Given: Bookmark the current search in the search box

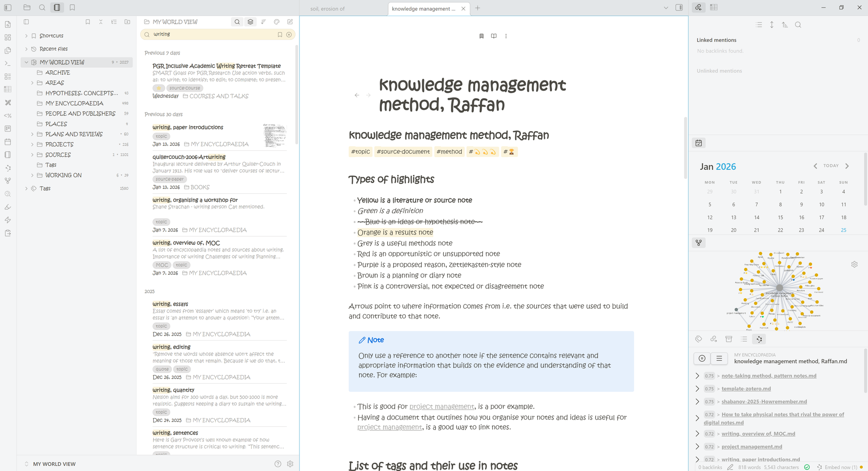Looking at the screenshot, I should click(x=280, y=34).
